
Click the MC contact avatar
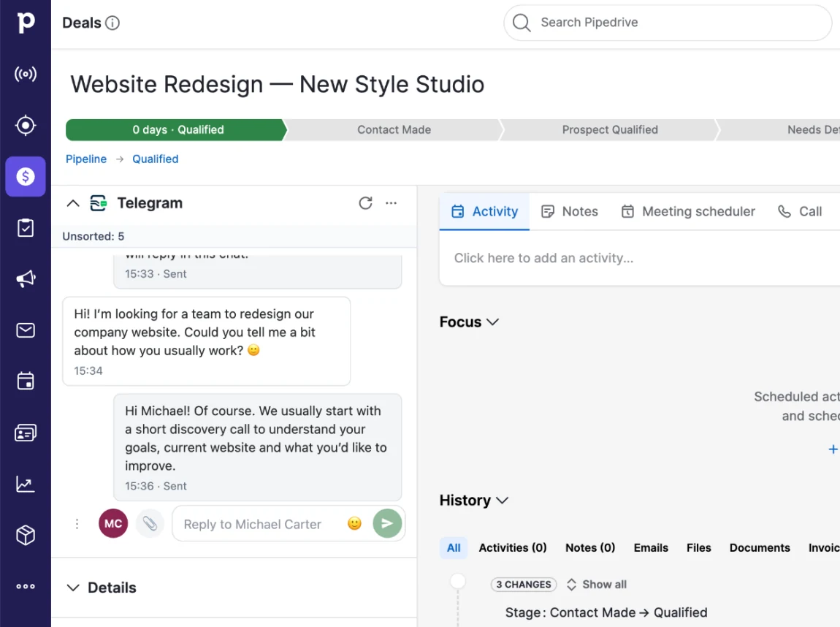(x=113, y=523)
